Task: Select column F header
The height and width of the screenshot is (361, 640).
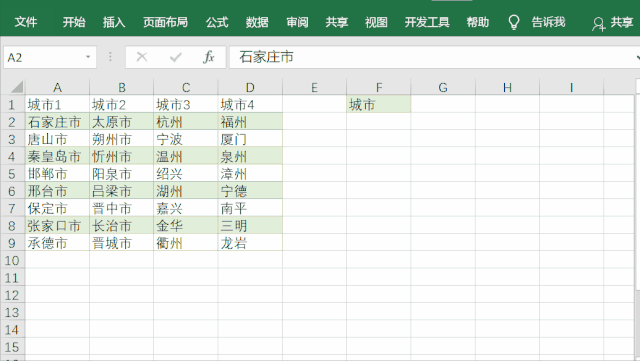Action: click(x=379, y=87)
